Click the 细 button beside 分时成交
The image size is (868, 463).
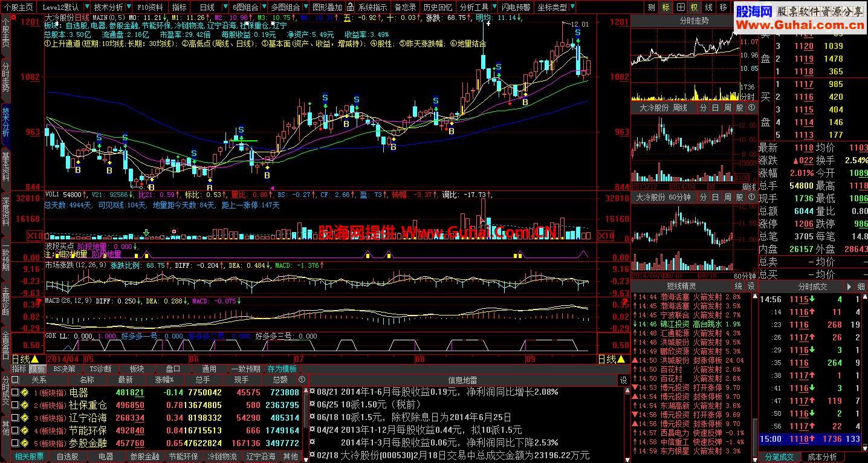(x=861, y=287)
